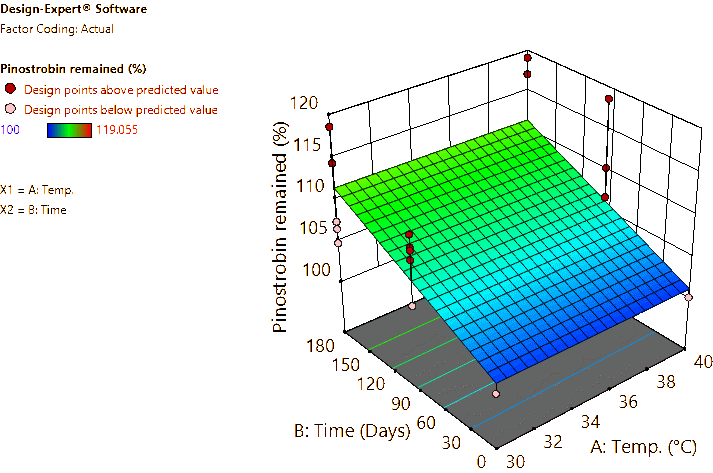
Task: Click the minimum value 100 in legend
Action: coord(12,129)
